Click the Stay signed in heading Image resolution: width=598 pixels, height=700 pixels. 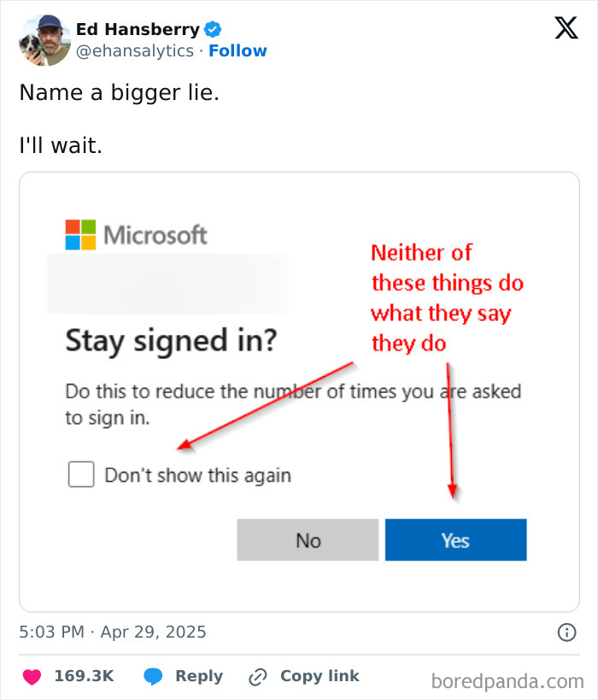click(x=167, y=340)
